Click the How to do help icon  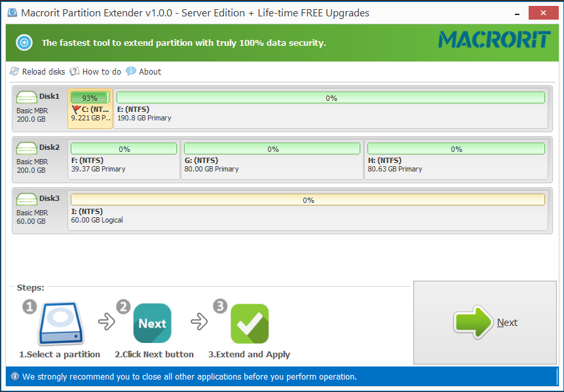pos(75,71)
